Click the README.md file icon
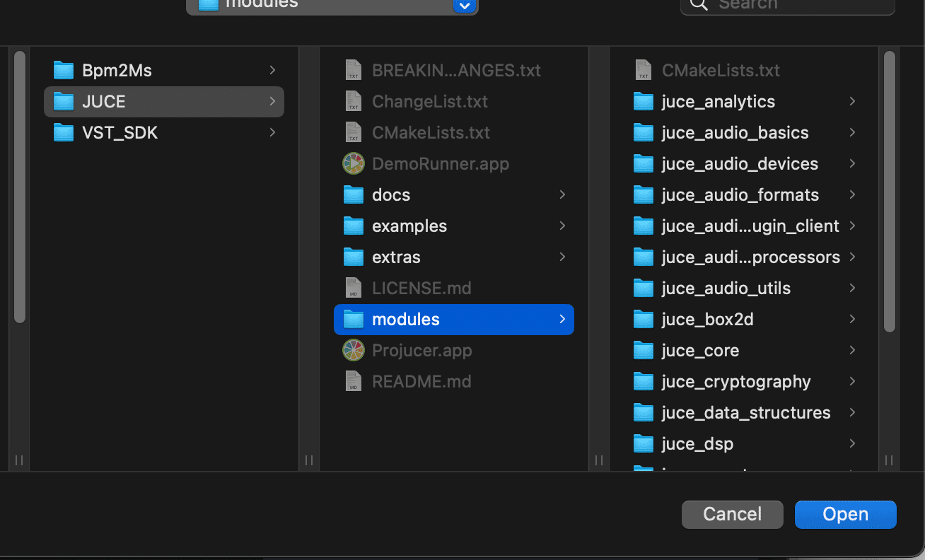The height and width of the screenshot is (560, 925). coord(353,382)
